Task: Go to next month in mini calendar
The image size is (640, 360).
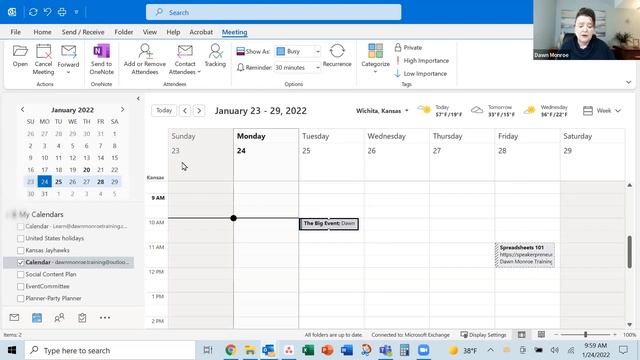Action: click(122, 109)
